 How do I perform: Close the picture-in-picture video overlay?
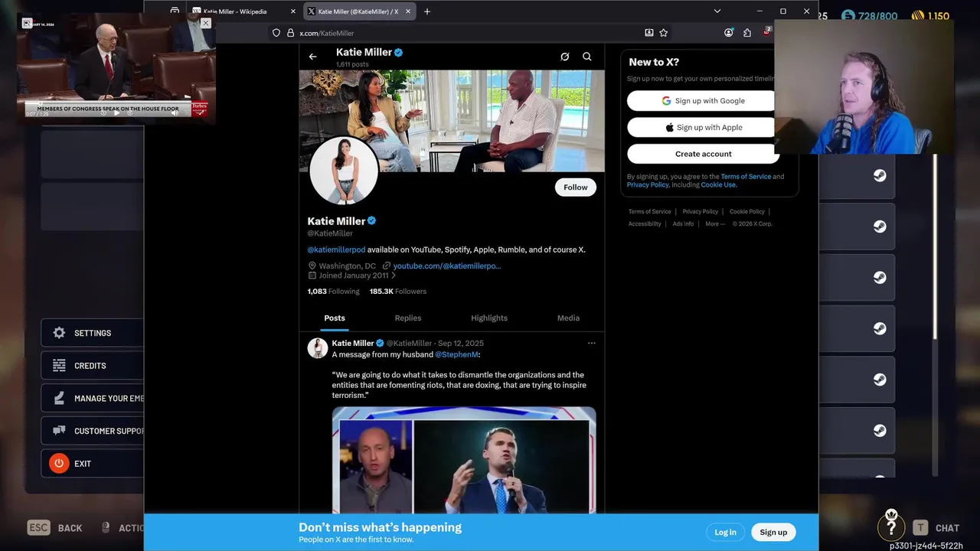[x=205, y=23]
